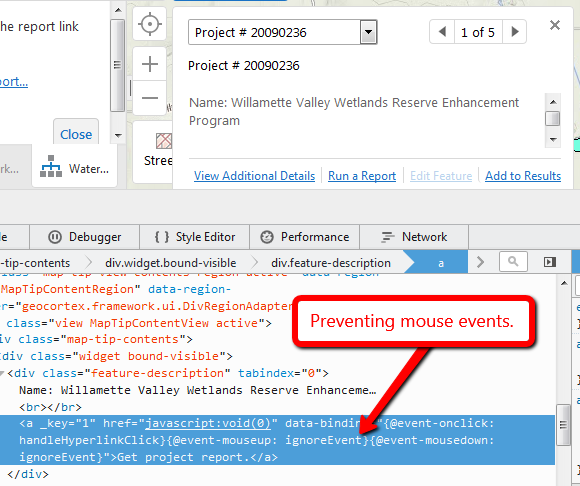Select the highlighted anchor element line
Viewport: 580px width, 486px height.
click(x=277, y=440)
